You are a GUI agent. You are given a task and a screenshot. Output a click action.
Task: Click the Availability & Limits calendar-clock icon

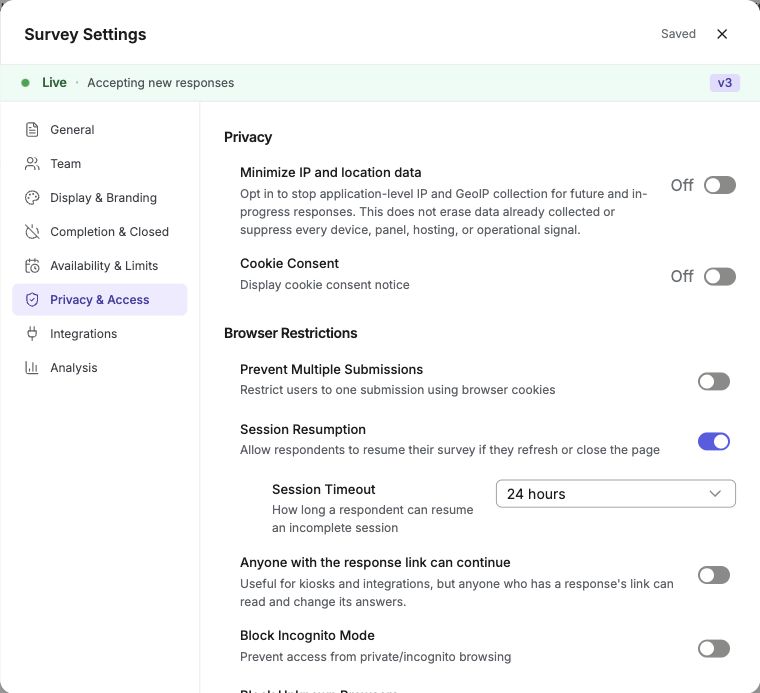(32, 266)
